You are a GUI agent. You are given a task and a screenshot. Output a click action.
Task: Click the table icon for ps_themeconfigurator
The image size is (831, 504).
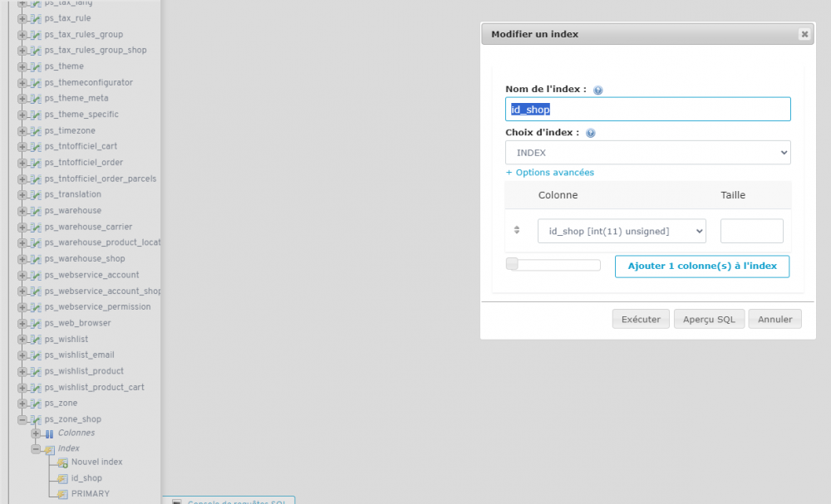(x=36, y=82)
